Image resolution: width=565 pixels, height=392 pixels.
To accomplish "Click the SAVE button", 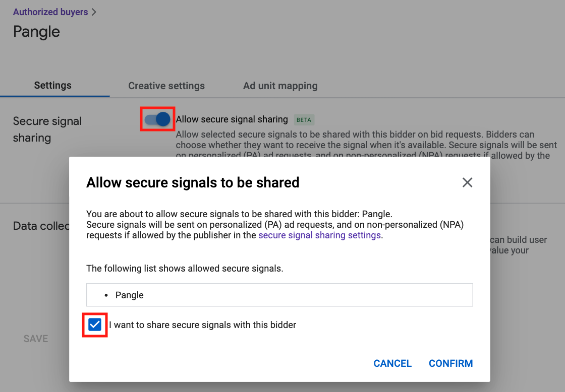I will tap(36, 339).
